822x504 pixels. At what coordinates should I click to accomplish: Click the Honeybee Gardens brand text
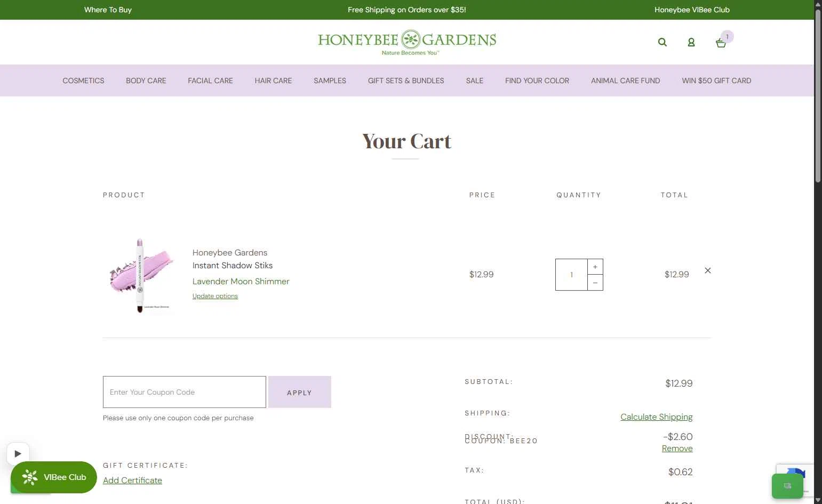(x=230, y=252)
